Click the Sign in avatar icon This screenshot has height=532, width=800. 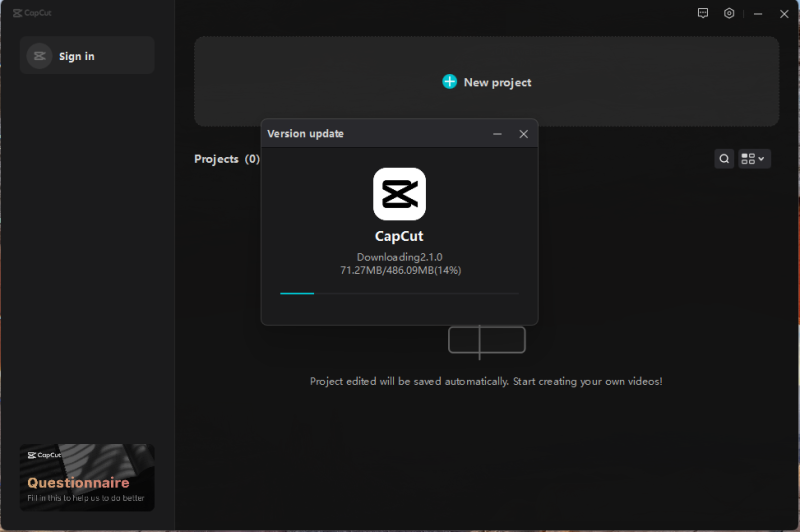[39, 56]
